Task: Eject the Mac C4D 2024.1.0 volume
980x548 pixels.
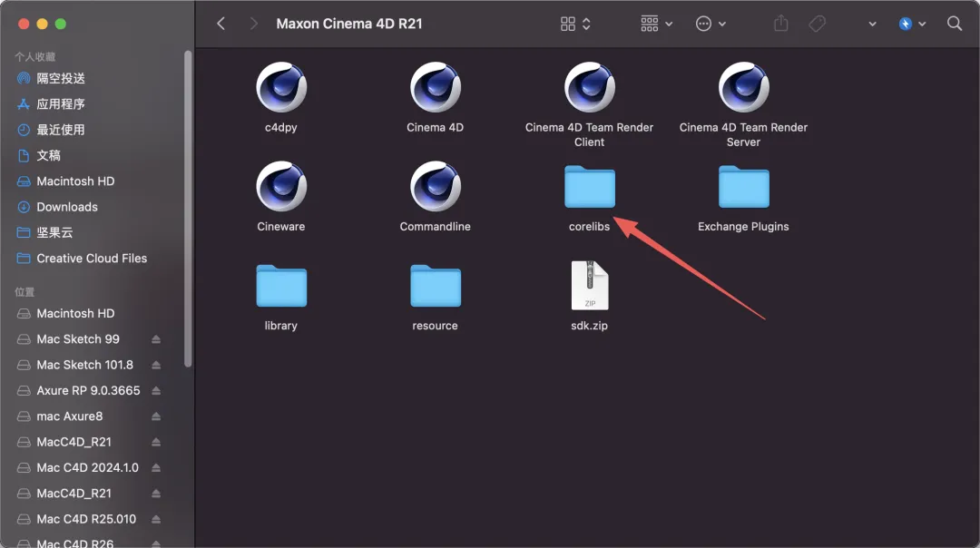Action: (156, 467)
